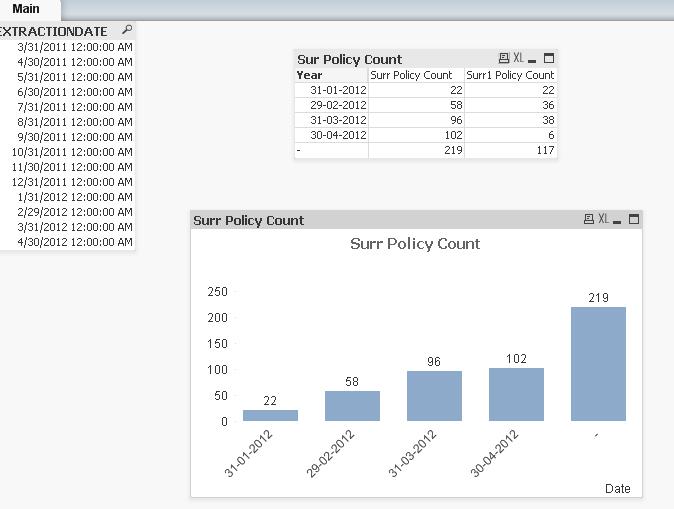The width and height of the screenshot is (674, 509).
Task: Click the chart title inside the plot area
Action: (415, 244)
